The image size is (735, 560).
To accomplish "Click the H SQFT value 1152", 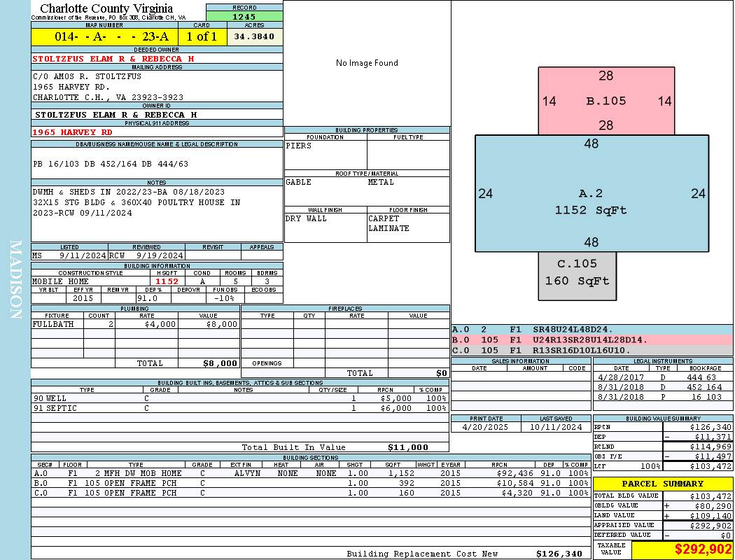I will point(167,281).
